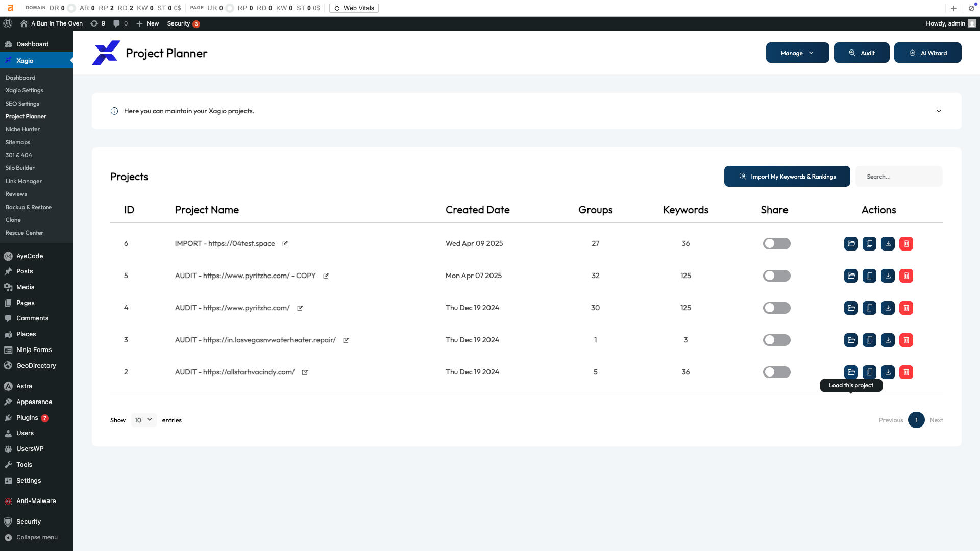Load the allstarhvacindy.com project
The width and height of the screenshot is (980, 551).
point(851,372)
